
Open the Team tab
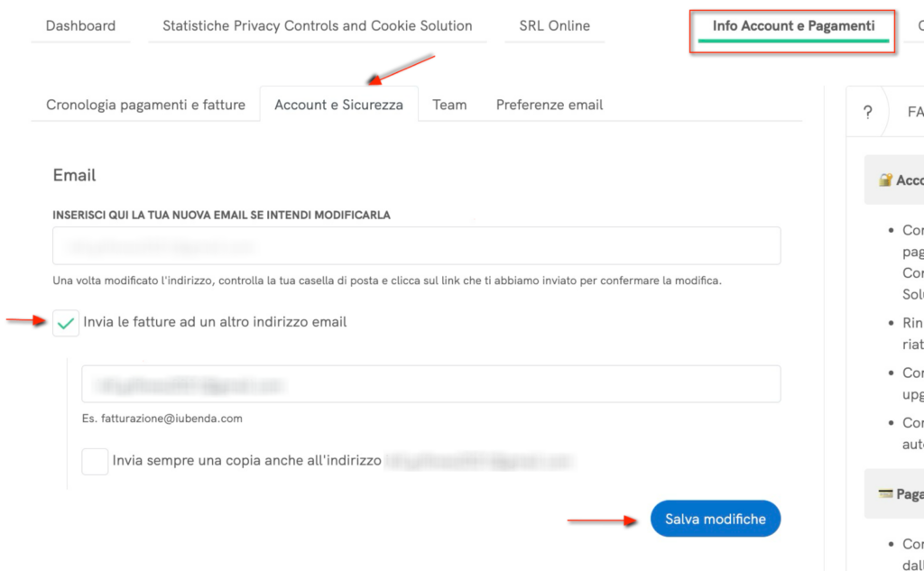(x=449, y=105)
